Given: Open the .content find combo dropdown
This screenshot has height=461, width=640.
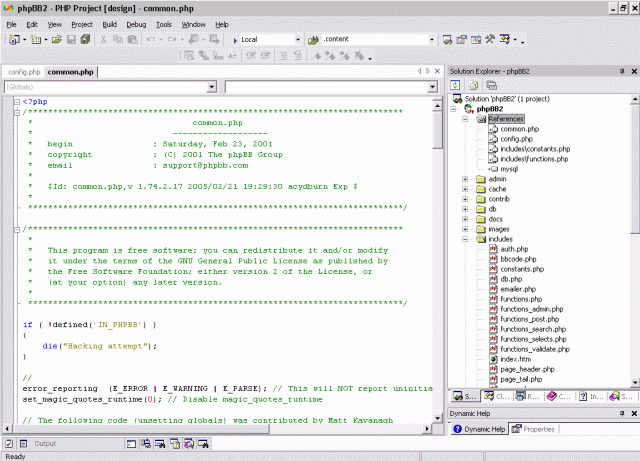Looking at the screenshot, I should click(432, 40).
